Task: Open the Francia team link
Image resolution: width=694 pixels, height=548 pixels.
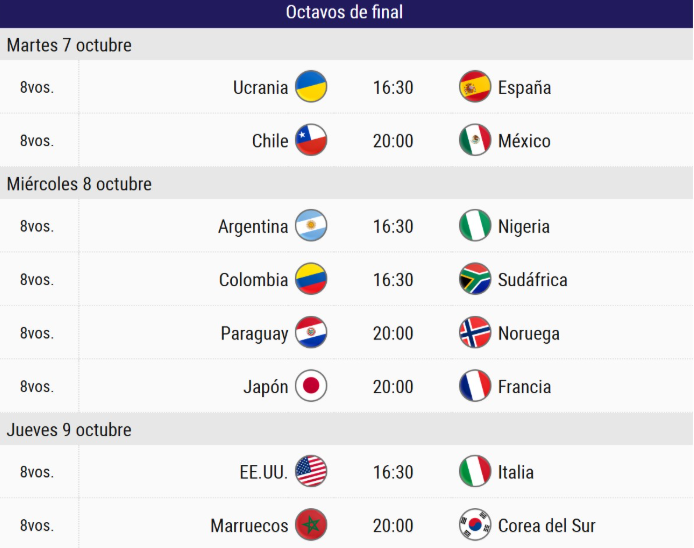Action: tap(524, 387)
